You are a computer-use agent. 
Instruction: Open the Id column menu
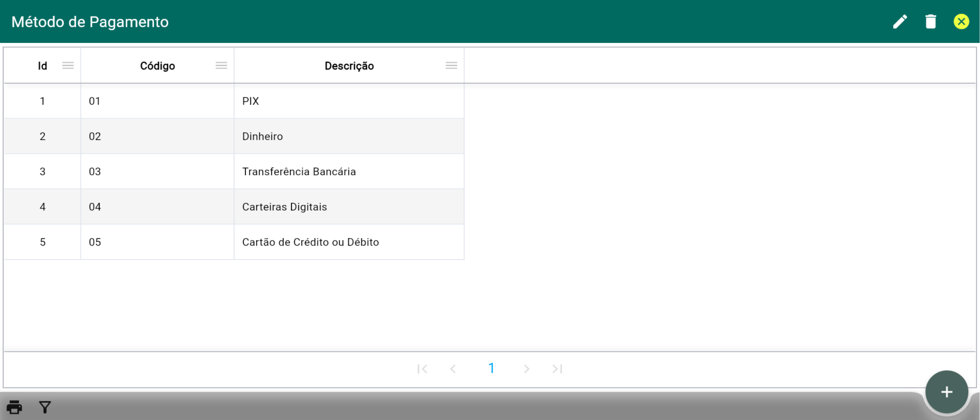tap(68, 66)
